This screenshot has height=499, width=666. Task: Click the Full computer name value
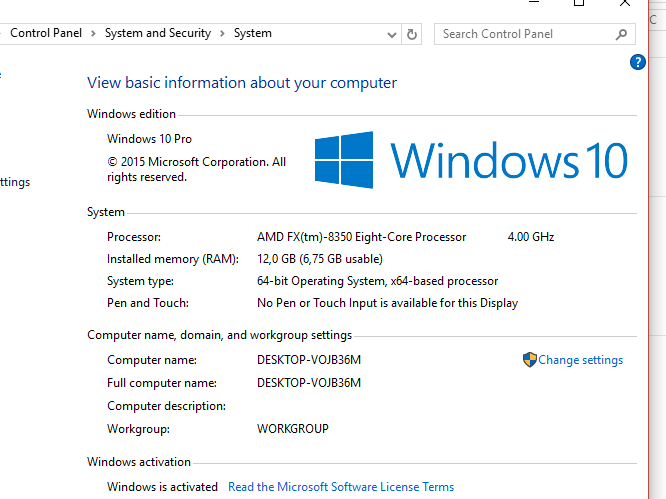[x=309, y=383]
